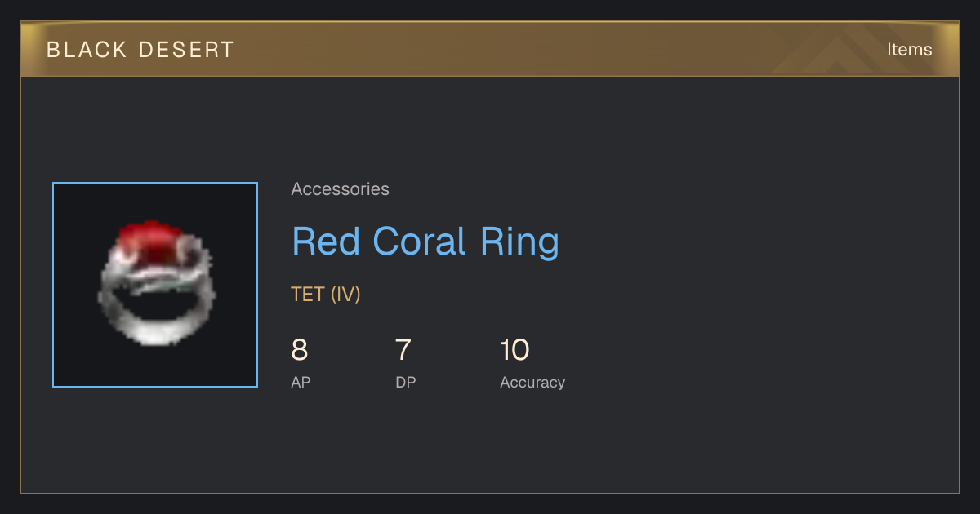Click the Accuracy value 10
This screenshot has height=514, width=980.
tap(514, 350)
